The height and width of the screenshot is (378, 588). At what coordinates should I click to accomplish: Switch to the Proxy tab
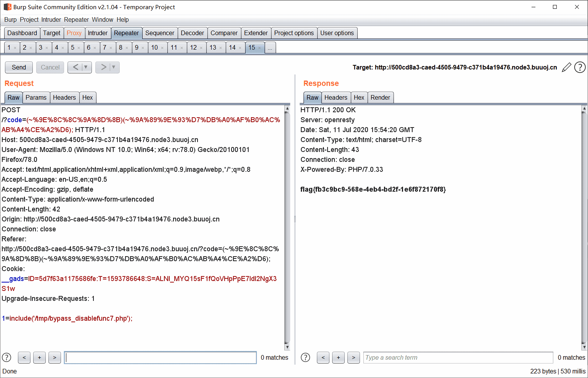coord(74,33)
